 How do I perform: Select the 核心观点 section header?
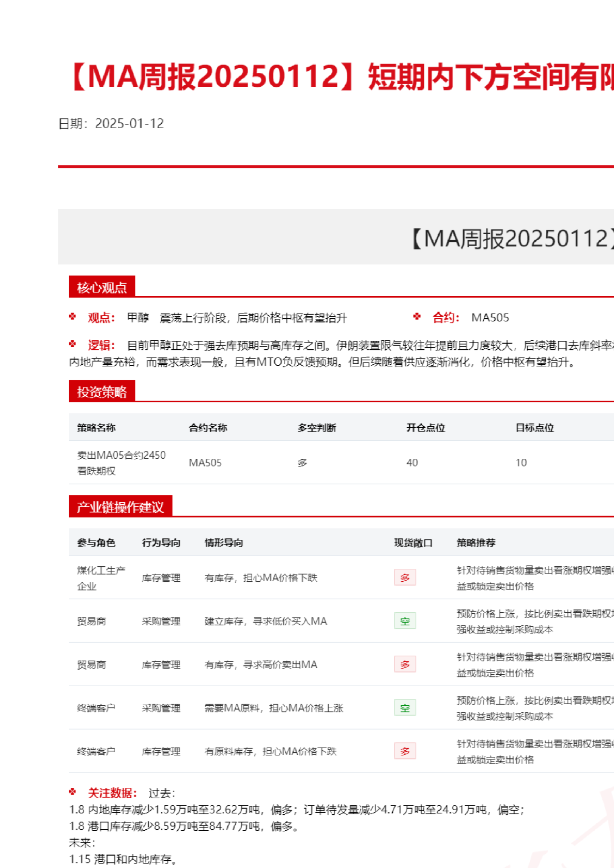(102, 287)
